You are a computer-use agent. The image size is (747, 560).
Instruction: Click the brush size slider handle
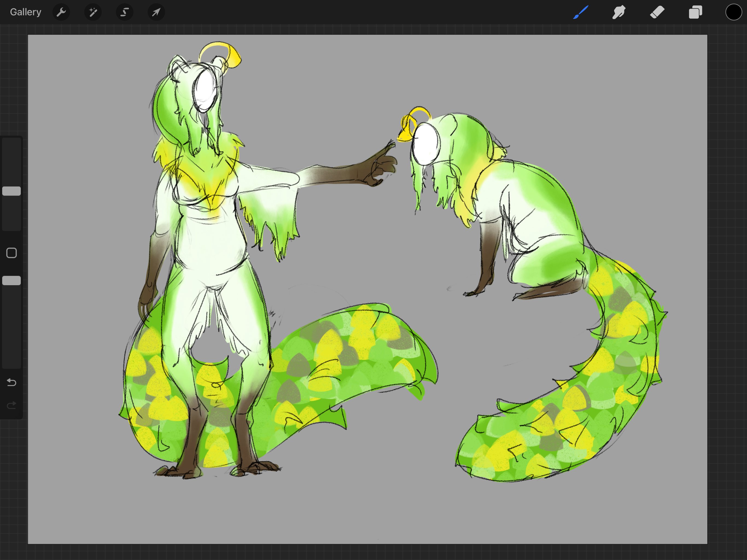click(11, 191)
